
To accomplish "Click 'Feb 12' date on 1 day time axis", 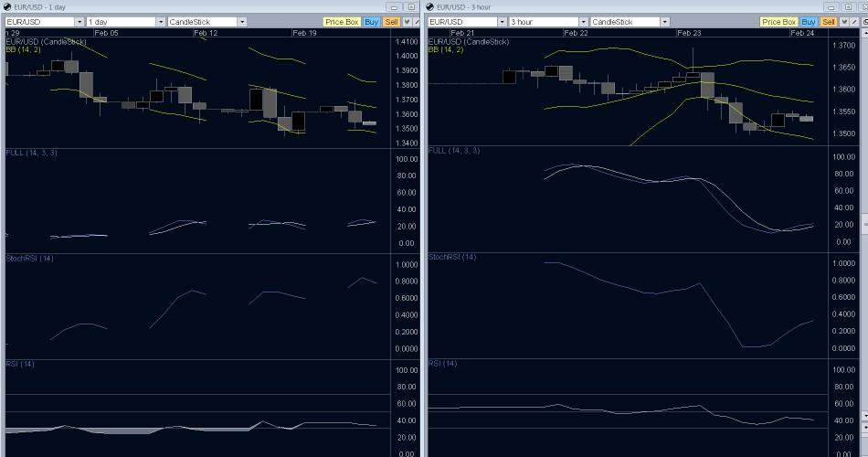I will click(206, 33).
